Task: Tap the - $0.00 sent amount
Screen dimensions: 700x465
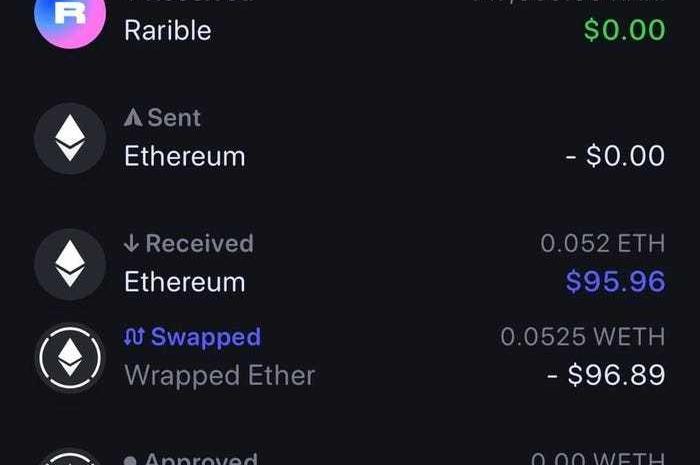Action: point(615,156)
